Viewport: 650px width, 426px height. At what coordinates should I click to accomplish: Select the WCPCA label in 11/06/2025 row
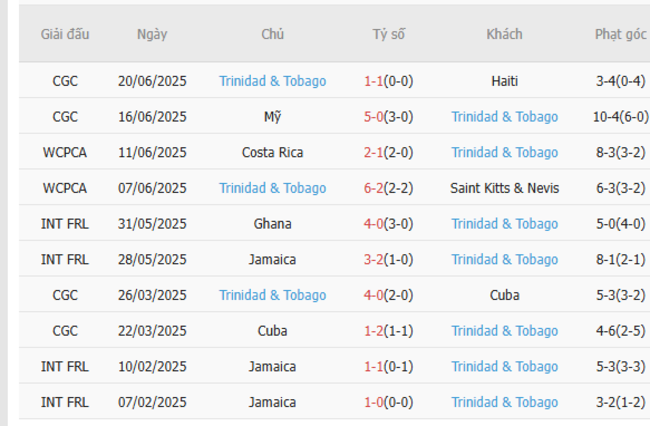65,153
